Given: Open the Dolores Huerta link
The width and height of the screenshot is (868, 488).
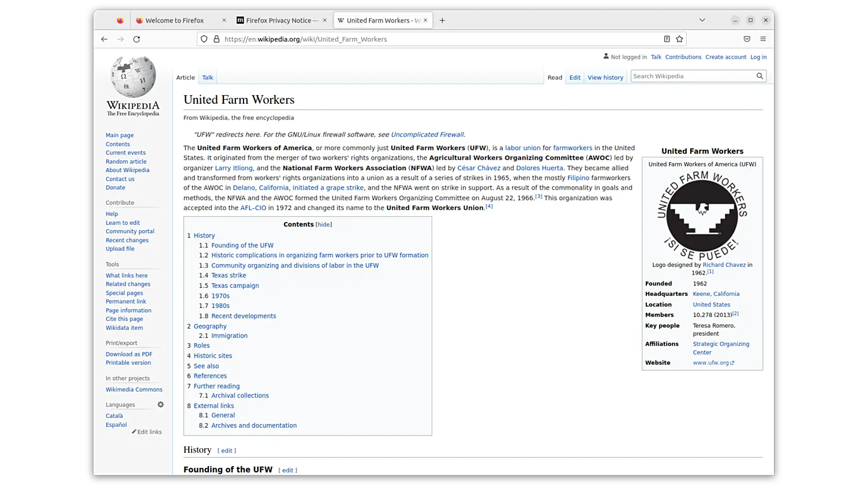Looking at the screenshot, I should point(539,168).
